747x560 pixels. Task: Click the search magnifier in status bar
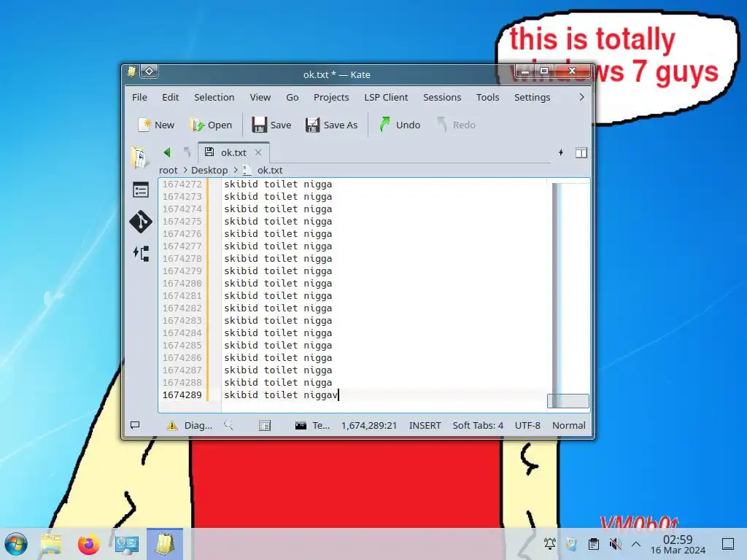[x=228, y=425]
